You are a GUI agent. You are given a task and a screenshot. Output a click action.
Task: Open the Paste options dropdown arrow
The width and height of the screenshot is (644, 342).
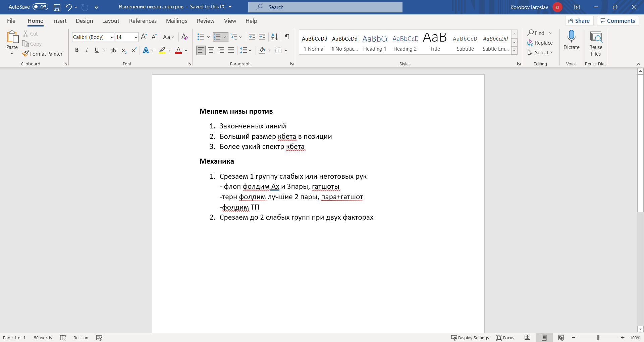12,54
